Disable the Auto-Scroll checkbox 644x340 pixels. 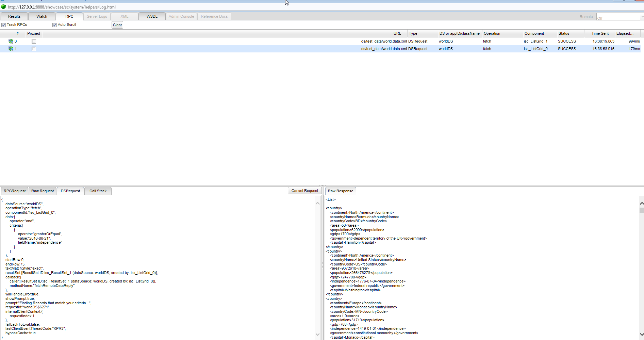click(54, 25)
